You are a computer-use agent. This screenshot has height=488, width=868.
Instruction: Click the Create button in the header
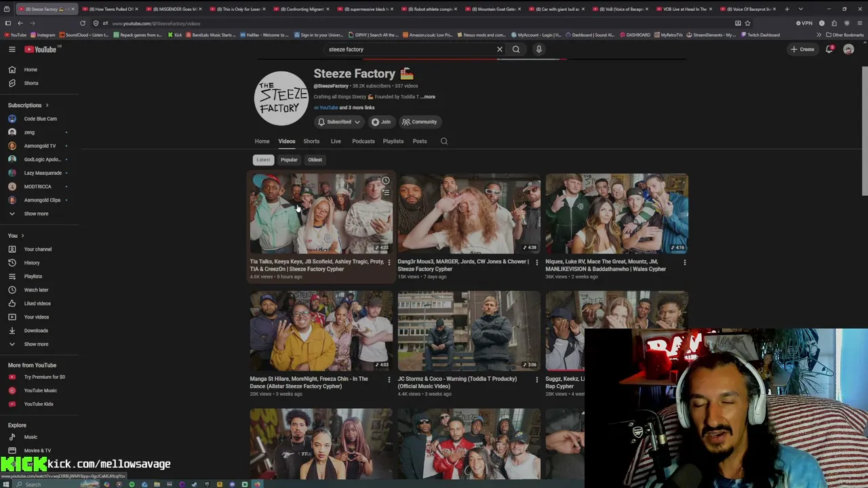(x=802, y=49)
